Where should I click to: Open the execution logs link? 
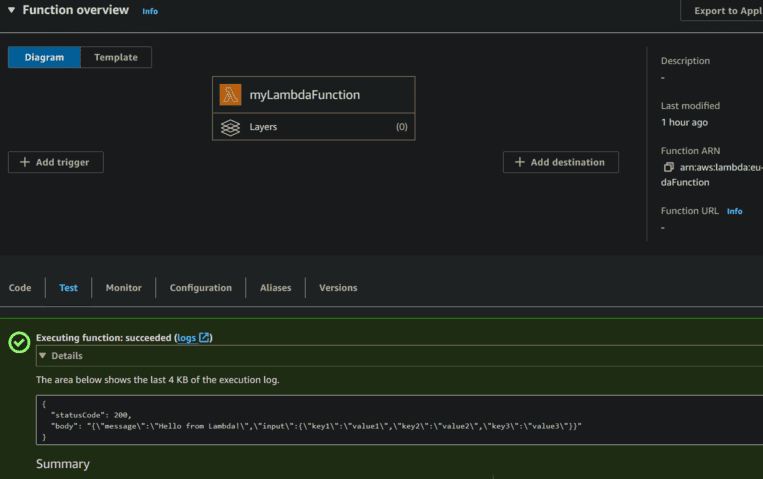coord(186,338)
